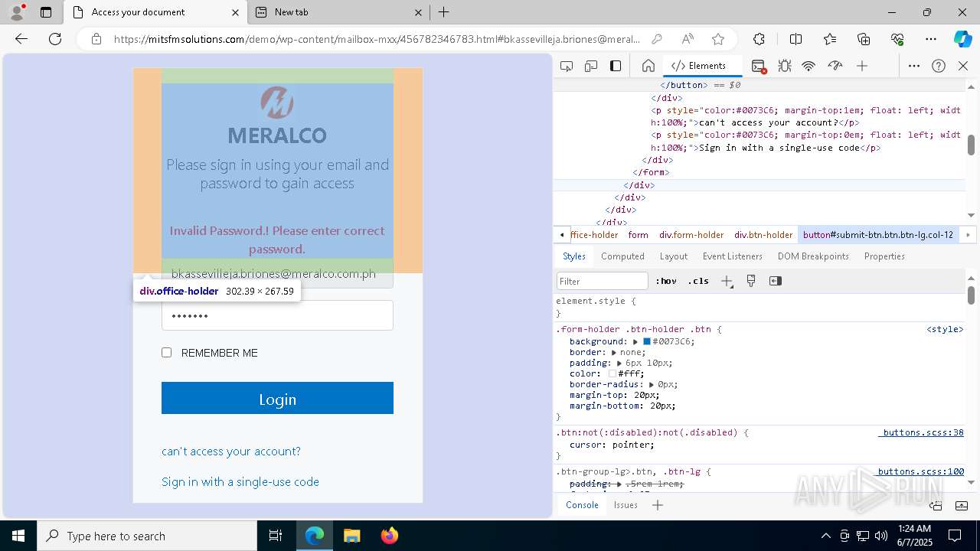The width and height of the screenshot is (980, 551).
Task: Click the blue Login button
Action: [x=277, y=398]
